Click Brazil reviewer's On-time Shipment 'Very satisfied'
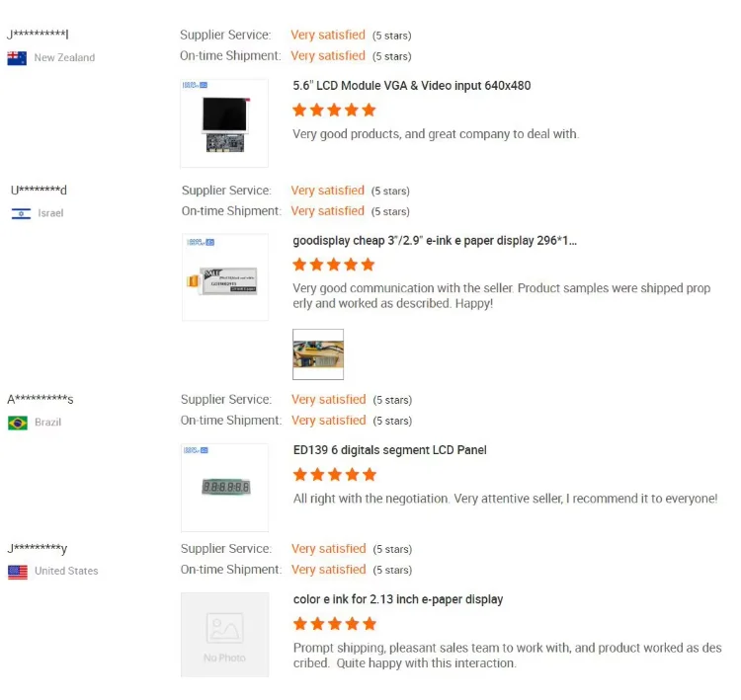The width and height of the screenshot is (741, 700). click(x=328, y=421)
